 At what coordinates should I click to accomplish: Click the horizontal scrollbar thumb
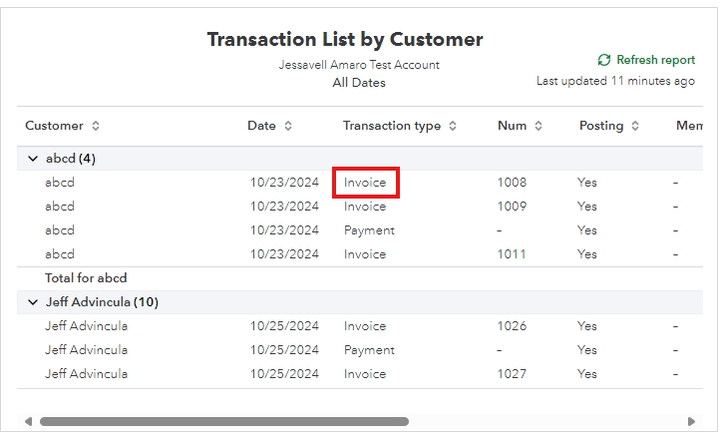[224, 421]
